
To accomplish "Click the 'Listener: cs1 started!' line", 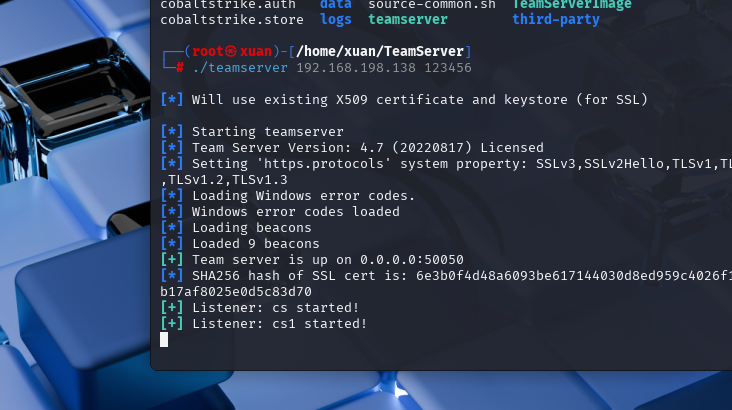I will click(263, 323).
